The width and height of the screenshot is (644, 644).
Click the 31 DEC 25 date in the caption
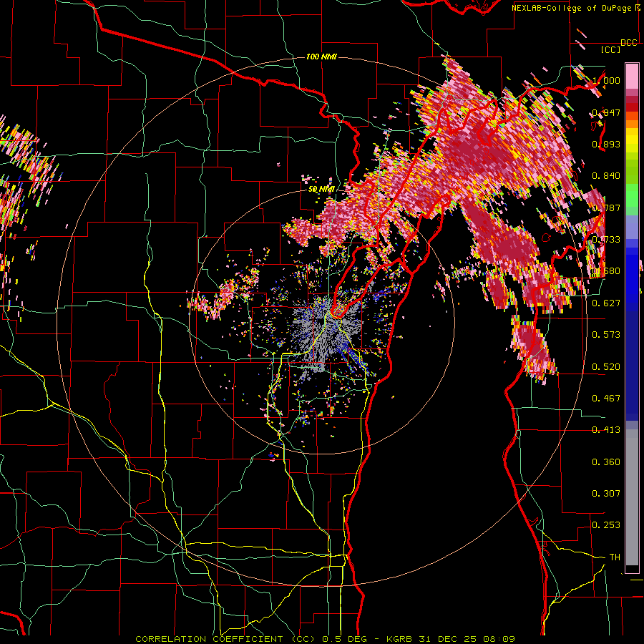tap(448, 639)
